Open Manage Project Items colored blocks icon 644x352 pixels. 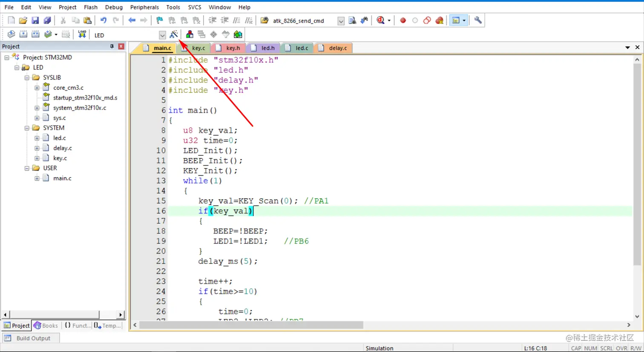[x=190, y=34]
